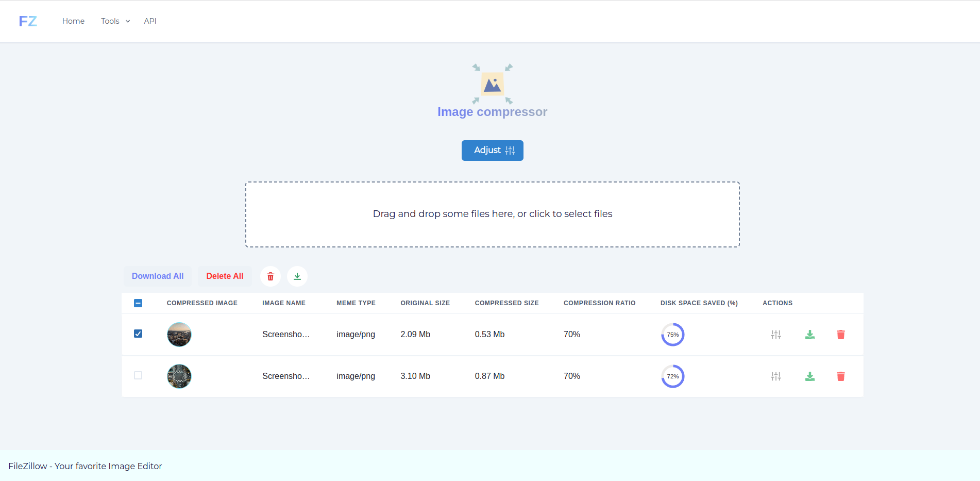Open the Home menu item
The image size is (980, 481).
73,21
